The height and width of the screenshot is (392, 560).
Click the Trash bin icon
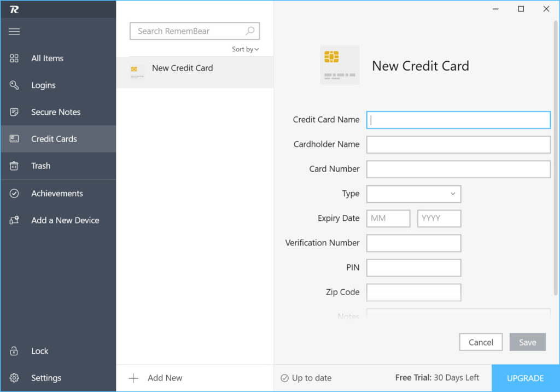point(14,166)
